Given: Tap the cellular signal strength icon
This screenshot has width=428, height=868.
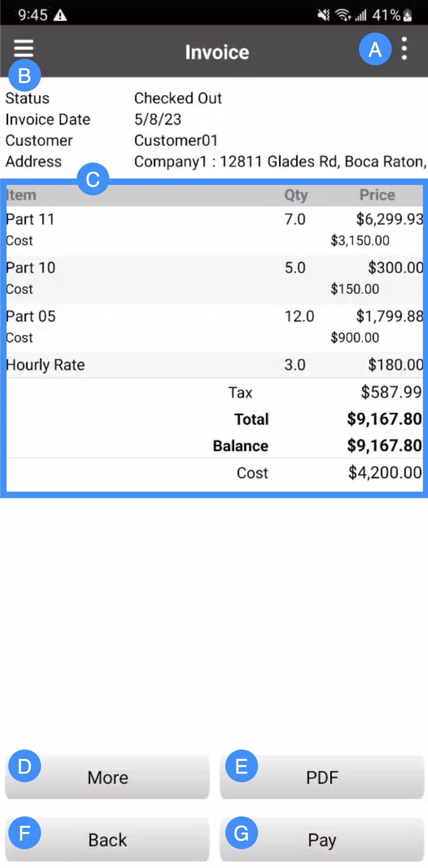Looking at the screenshot, I should (x=361, y=15).
